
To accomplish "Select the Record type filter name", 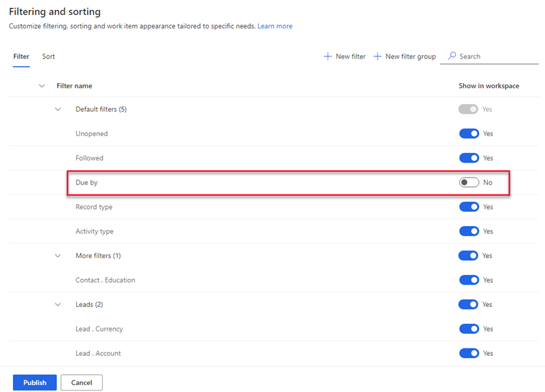I will (x=94, y=207).
